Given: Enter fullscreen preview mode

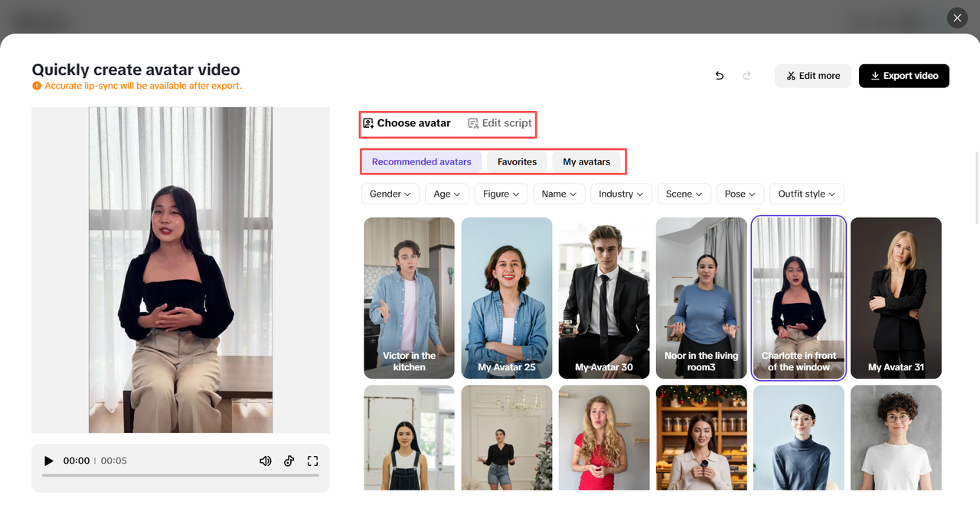Looking at the screenshot, I should point(312,461).
